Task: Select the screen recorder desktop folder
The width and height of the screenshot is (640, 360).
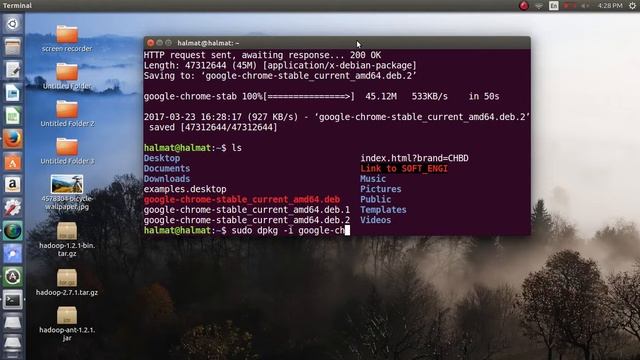Action: [67, 38]
